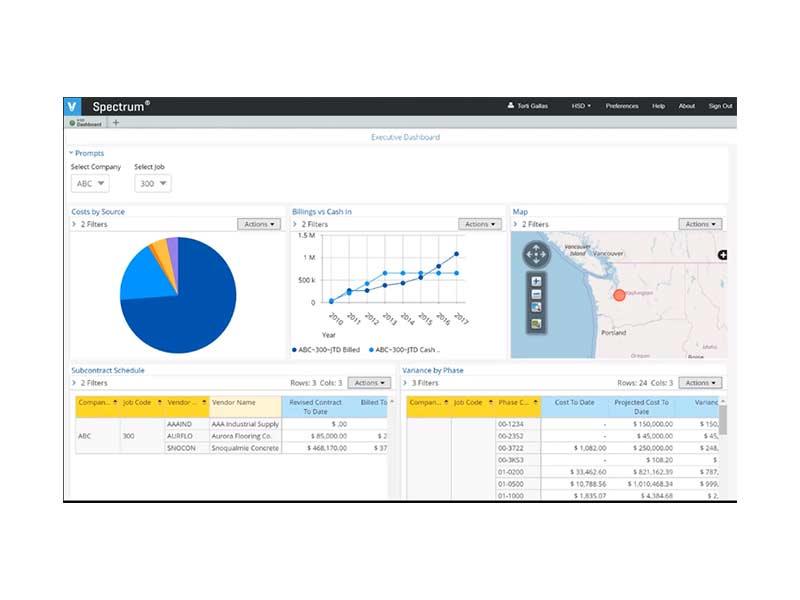Open the Map panel Actions menu
800x600 pixels.
(701, 224)
